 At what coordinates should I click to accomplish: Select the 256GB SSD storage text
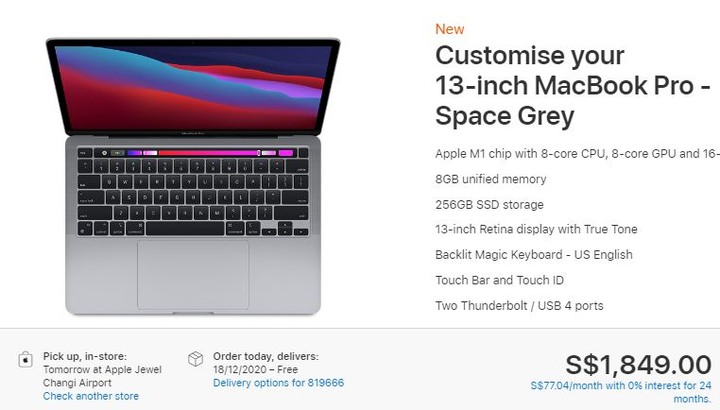click(x=489, y=204)
